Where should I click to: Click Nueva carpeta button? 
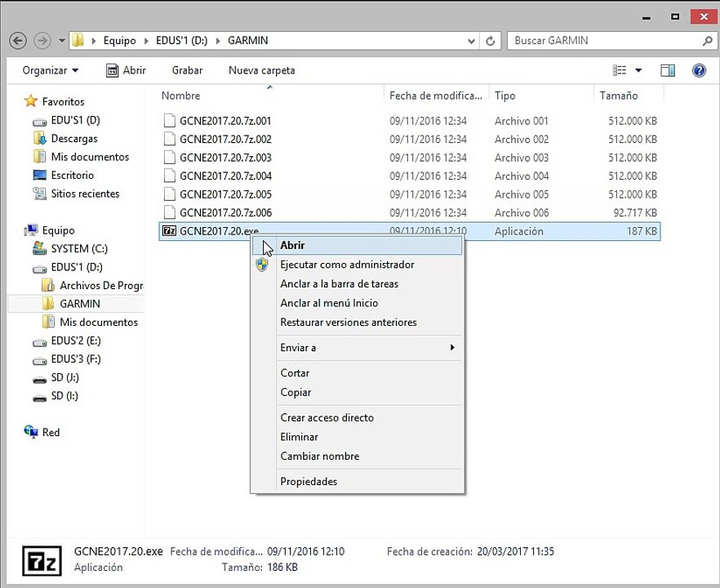[262, 70]
